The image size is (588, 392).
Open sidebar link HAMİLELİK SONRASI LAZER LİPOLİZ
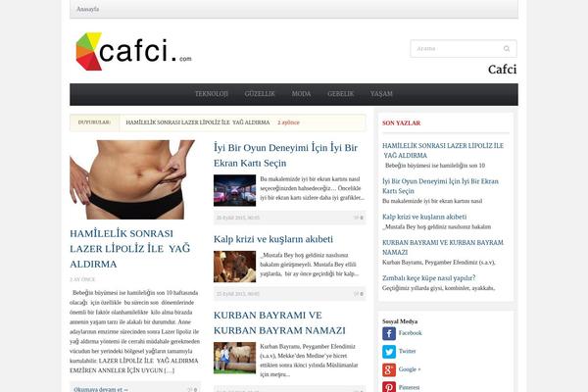[x=443, y=150]
